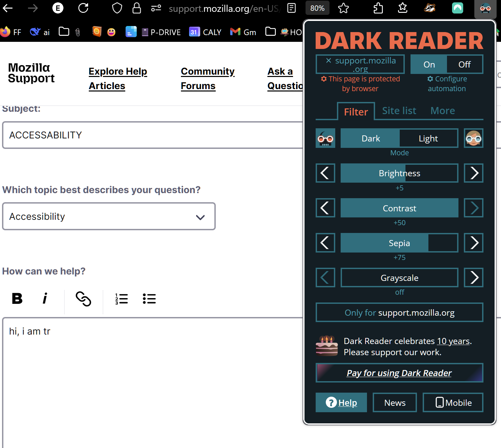Open the bookmarks star tray icon
This screenshot has width=501, height=448.
coord(403,8)
